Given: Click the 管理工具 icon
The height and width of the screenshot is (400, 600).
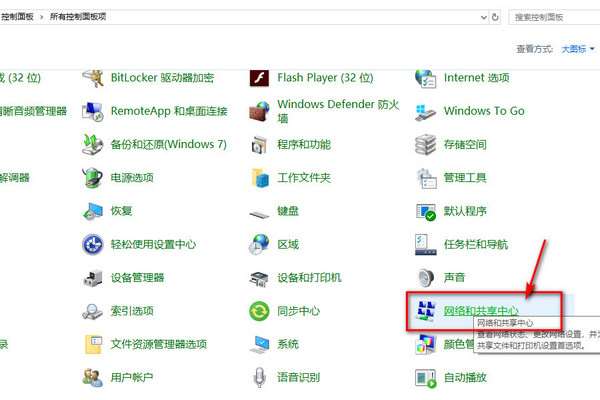Looking at the screenshot, I should tap(426, 178).
